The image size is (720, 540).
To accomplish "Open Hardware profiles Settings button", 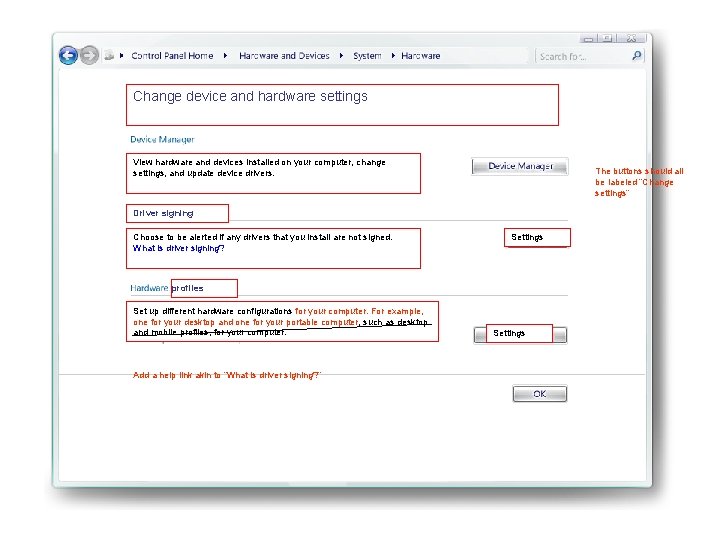I will [x=520, y=334].
